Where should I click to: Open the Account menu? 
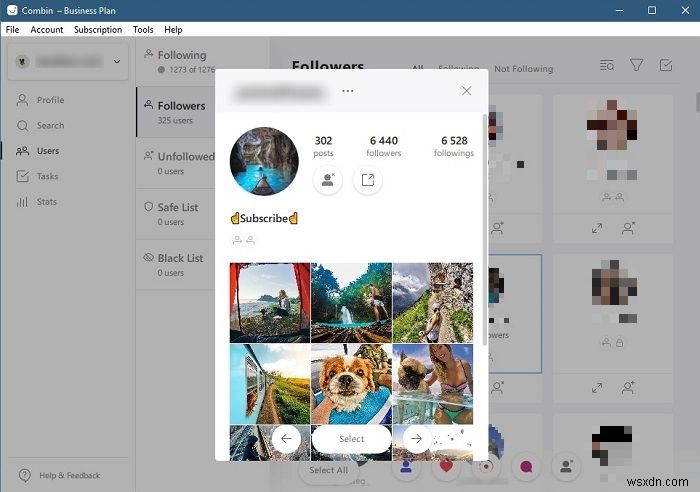pyautogui.click(x=46, y=29)
